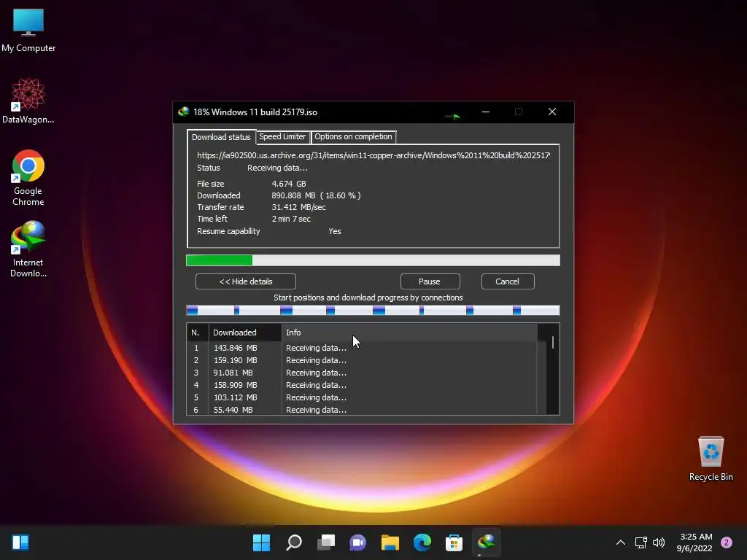Click network icon in system tray
Image resolution: width=747 pixels, height=560 pixels.
(640, 542)
